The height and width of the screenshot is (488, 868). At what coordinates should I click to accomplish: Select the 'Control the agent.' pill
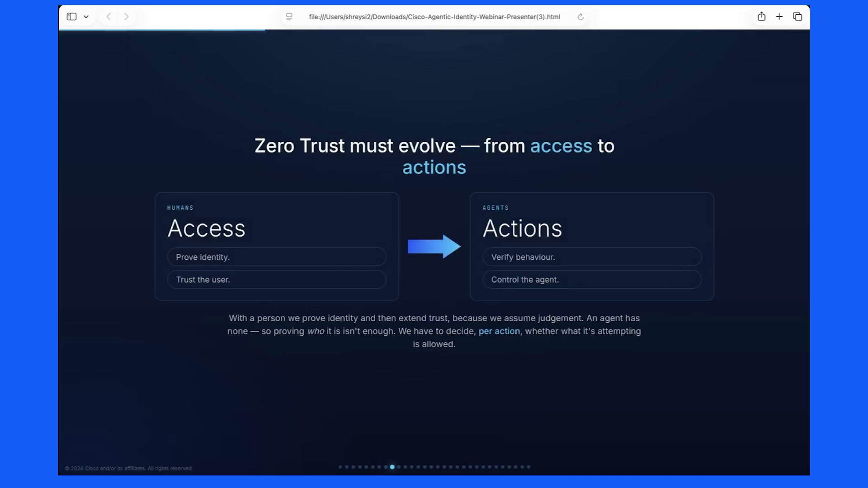pos(592,279)
